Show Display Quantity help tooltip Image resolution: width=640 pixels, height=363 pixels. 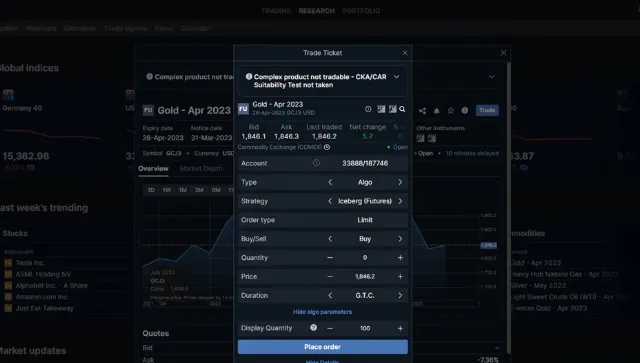[313, 327]
